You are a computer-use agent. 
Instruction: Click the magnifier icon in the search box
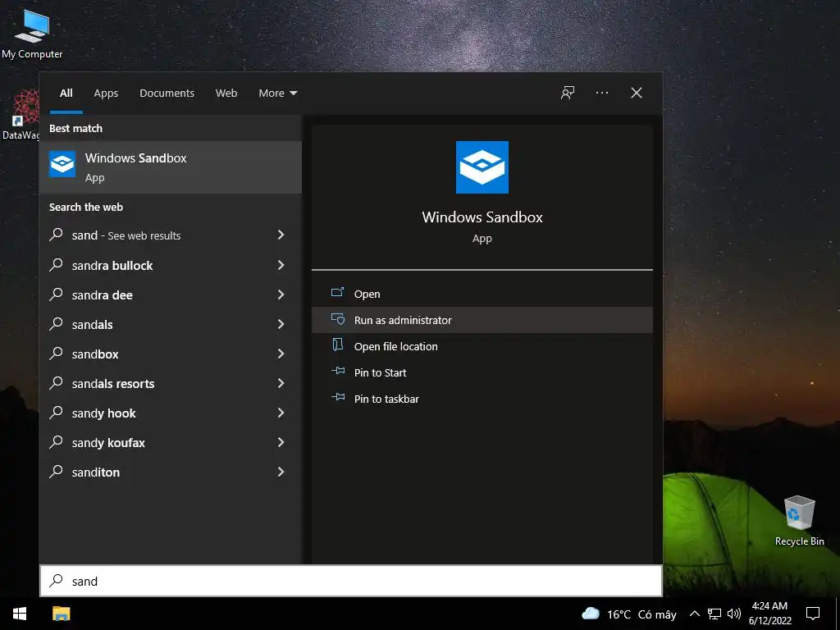[57, 581]
